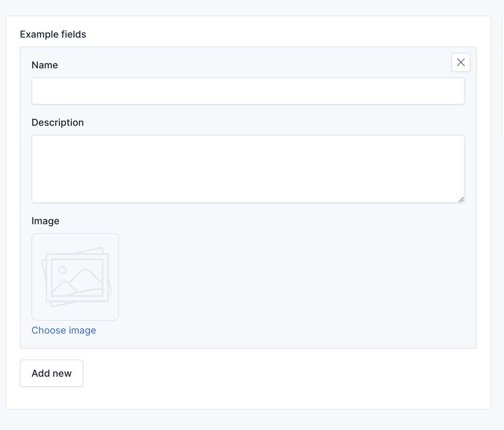The width and height of the screenshot is (504, 430).
Task: Click the Name field label
Action: click(x=45, y=65)
